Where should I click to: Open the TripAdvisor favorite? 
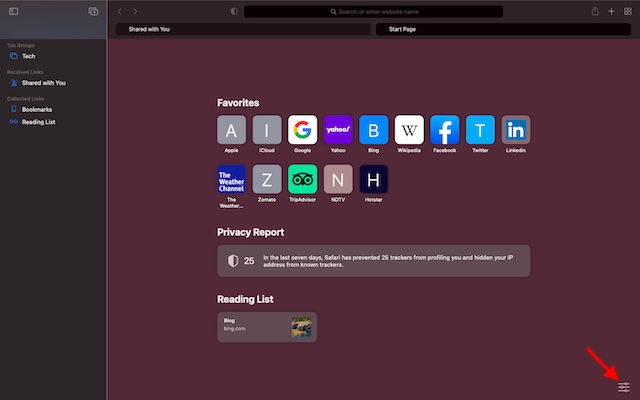pyautogui.click(x=302, y=179)
